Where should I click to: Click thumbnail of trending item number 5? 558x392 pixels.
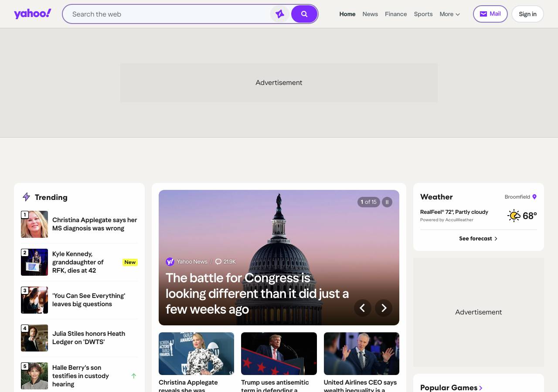[34, 376]
